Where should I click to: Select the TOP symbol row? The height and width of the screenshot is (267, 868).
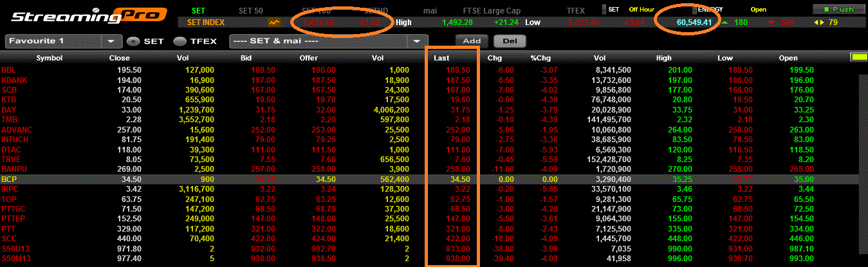coord(430,199)
